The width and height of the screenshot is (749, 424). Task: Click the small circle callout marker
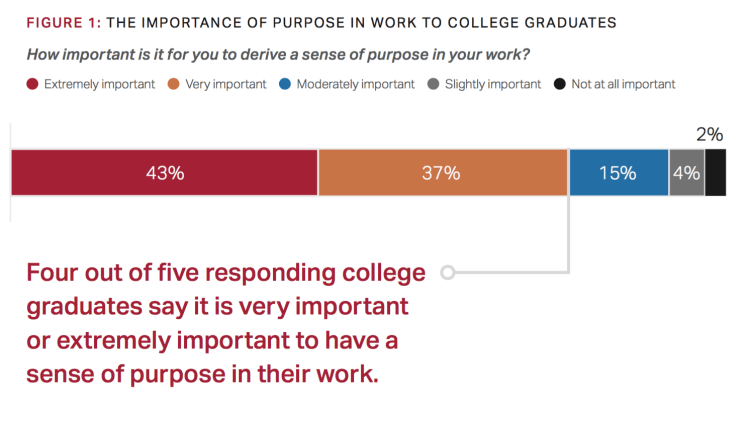tap(447, 272)
